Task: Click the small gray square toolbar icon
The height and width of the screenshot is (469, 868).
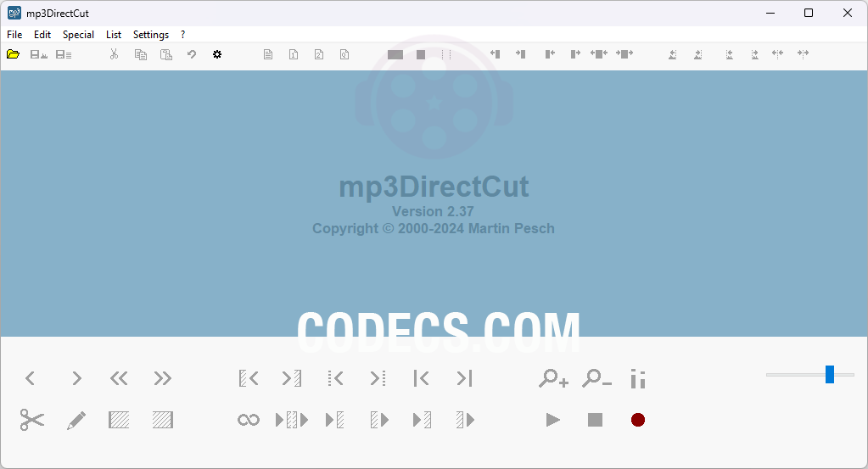Action: coord(421,54)
